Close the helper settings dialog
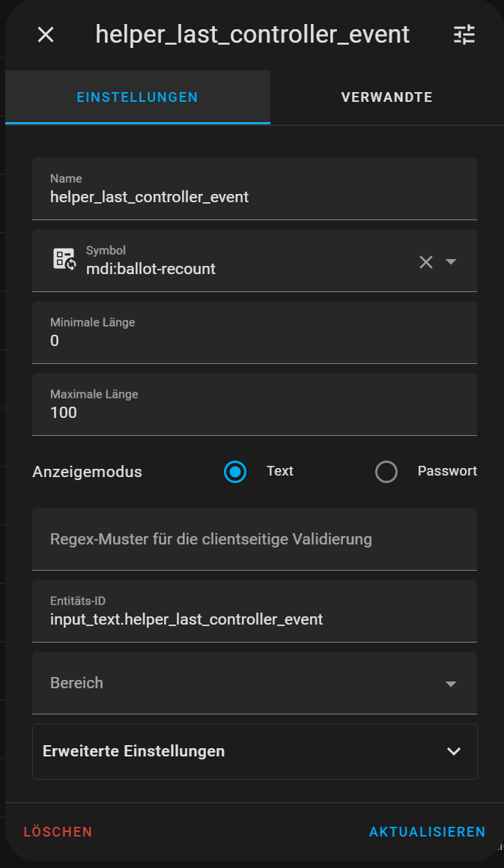The width and height of the screenshot is (504, 868). pos(46,34)
